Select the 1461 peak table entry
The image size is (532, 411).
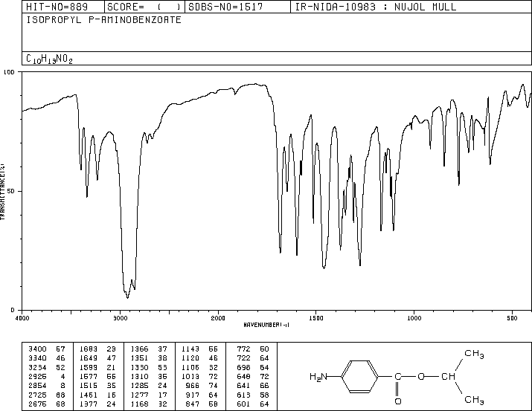coord(97,395)
